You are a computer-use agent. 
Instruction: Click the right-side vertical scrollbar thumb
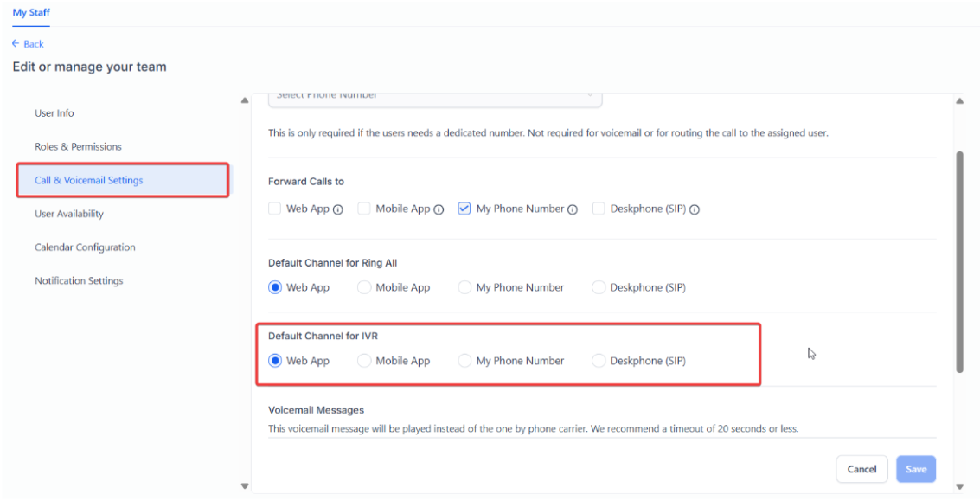(959, 260)
